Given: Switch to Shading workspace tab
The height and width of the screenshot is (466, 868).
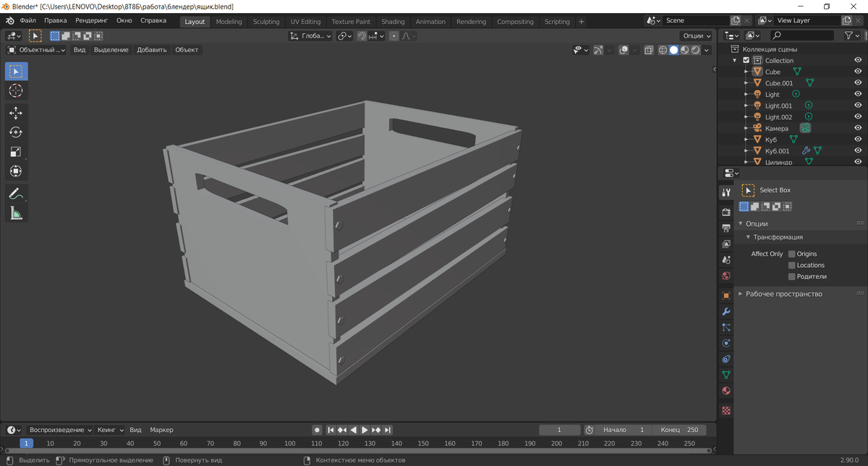Looking at the screenshot, I should 393,22.
